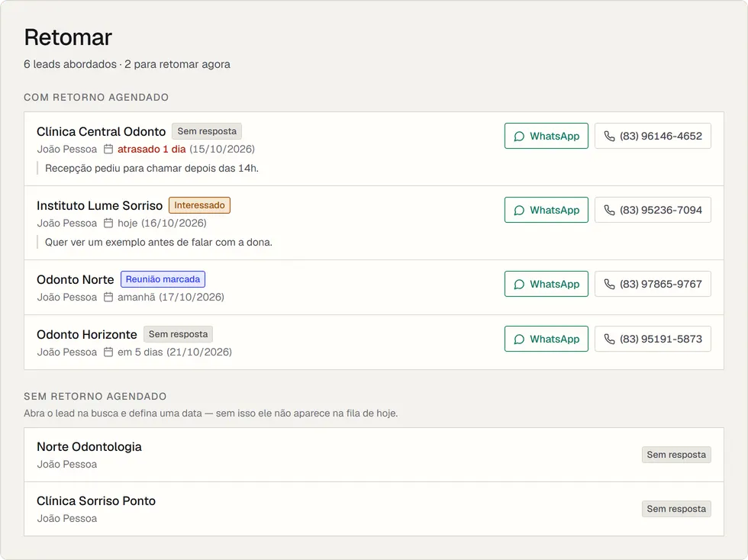Click the '6 leads abordados · 2 para retomar agora' summary
748x560 pixels.
127,64
